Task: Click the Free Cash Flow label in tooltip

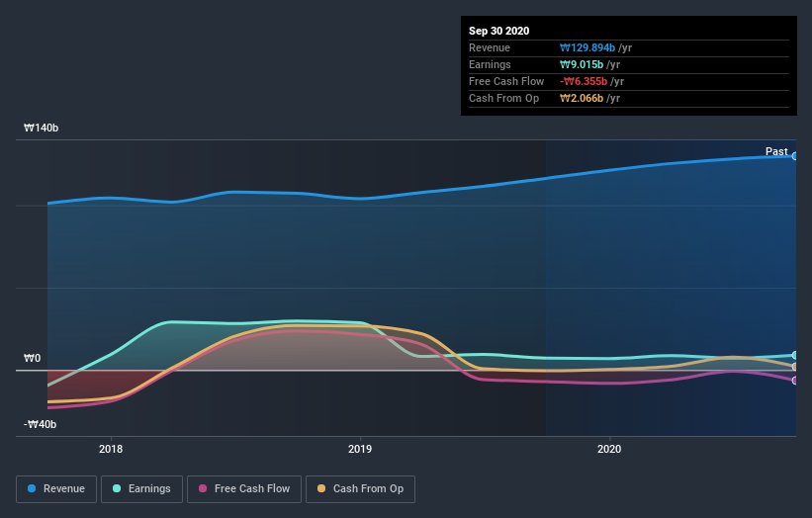Action: 506,81
